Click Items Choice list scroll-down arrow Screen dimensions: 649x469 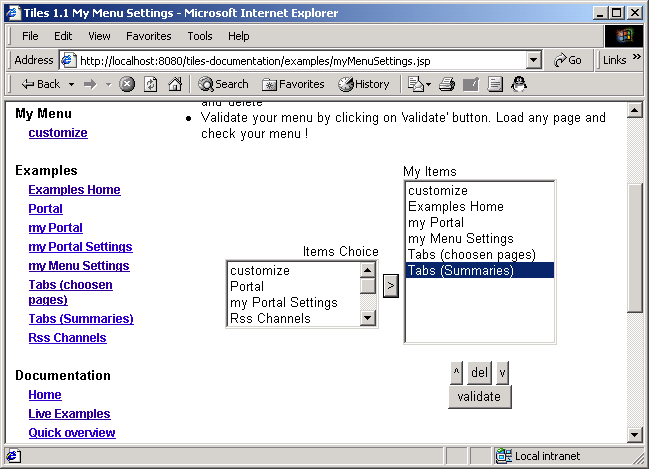[368, 318]
